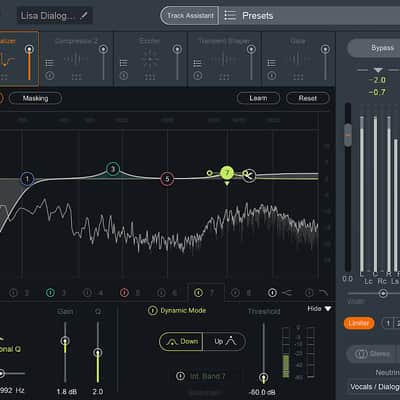The height and width of the screenshot is (400, 400).
Task: Select EQ node 1 on the curve
Action: (27, 179)
